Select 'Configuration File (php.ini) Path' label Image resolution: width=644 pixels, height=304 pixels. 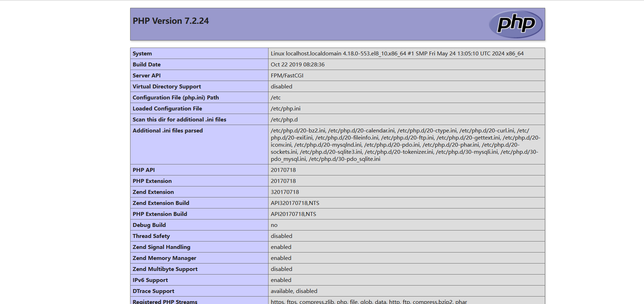tap(176, 98)
